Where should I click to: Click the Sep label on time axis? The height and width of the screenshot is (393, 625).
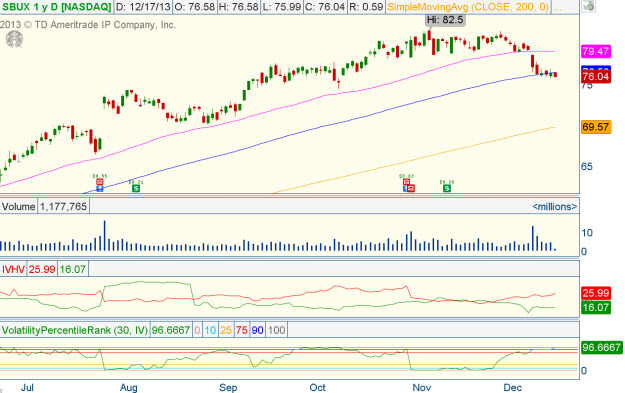pos(228,387)
